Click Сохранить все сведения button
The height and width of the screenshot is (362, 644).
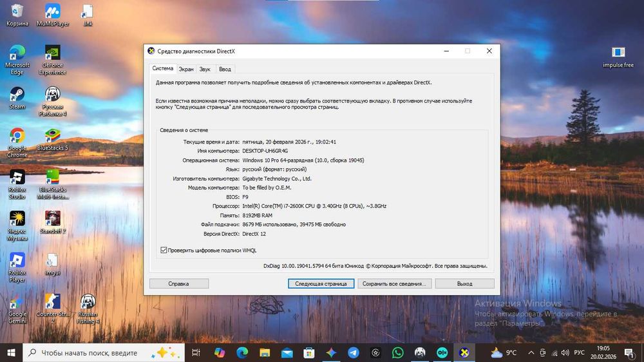click(x=394, y=283)
